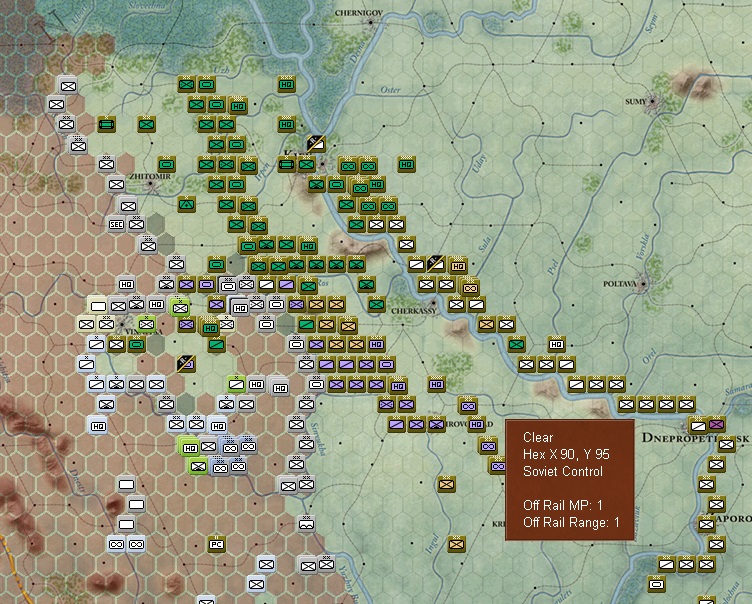The width and height of the screenshot is (752, 604).
Task: Select the bright green HQ counter
Action: tap(190, 448)
